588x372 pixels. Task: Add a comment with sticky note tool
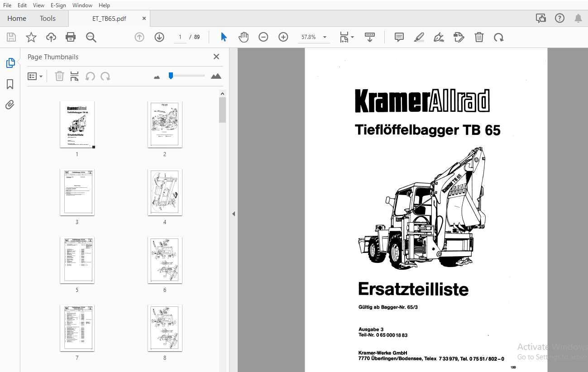[399, 37]
